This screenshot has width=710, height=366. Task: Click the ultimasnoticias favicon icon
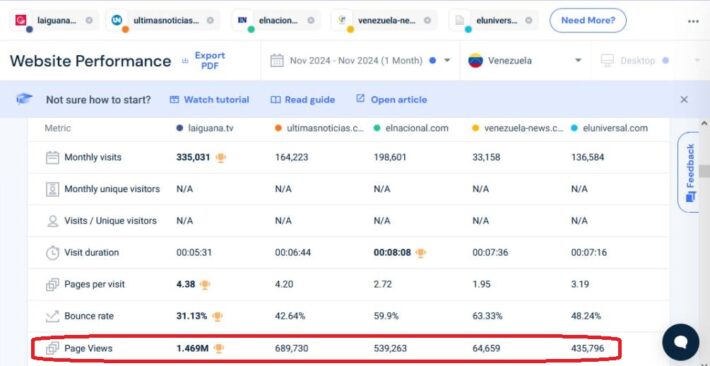click(117, 20)
